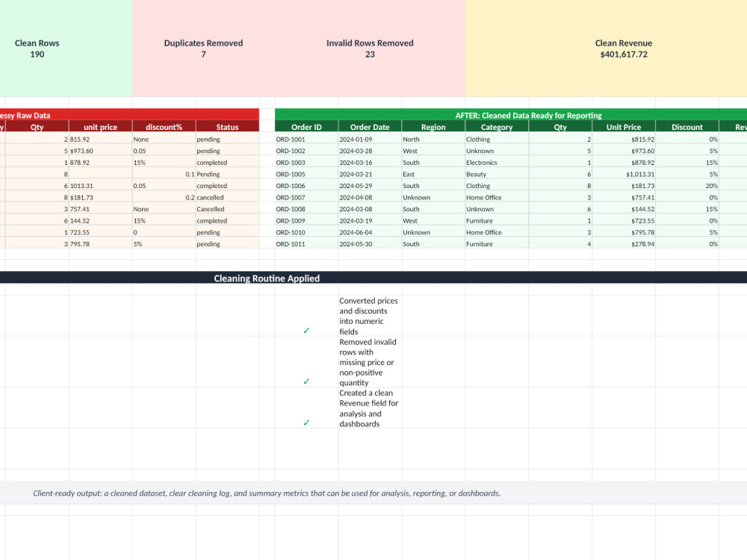Select the Category column header
Screen dimensions: 747x560
497,127
